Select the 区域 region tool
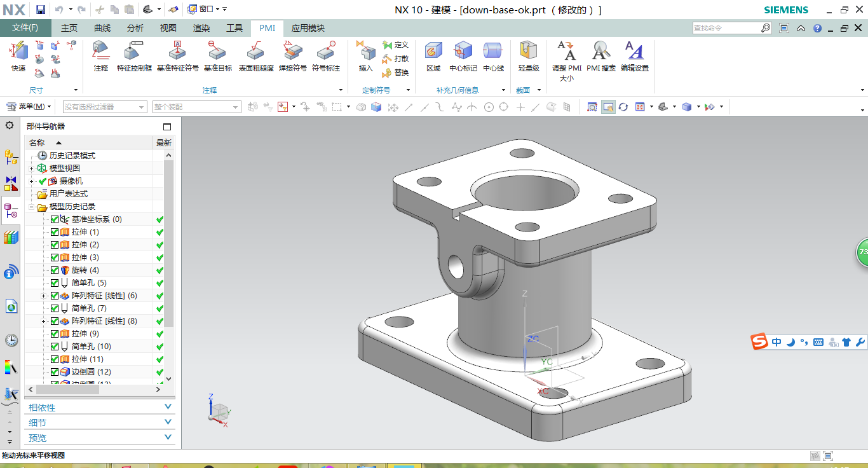This screenshot has width=868, height=468. [x=433, y=57]
